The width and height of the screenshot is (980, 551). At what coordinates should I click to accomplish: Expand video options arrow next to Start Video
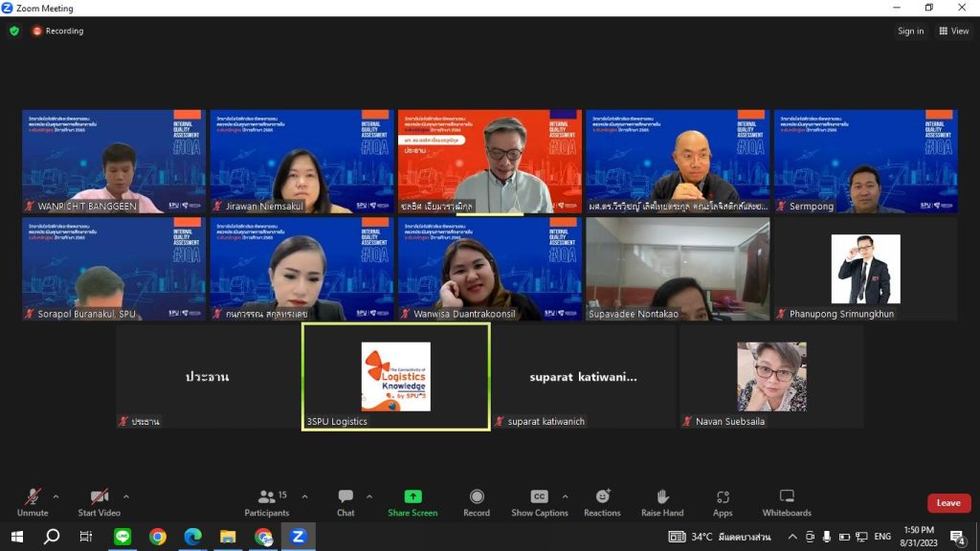click(126, 497)
